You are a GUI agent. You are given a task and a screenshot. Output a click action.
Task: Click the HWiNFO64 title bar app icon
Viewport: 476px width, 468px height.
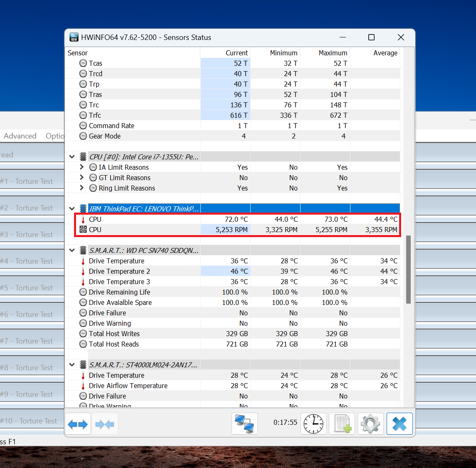74,37
